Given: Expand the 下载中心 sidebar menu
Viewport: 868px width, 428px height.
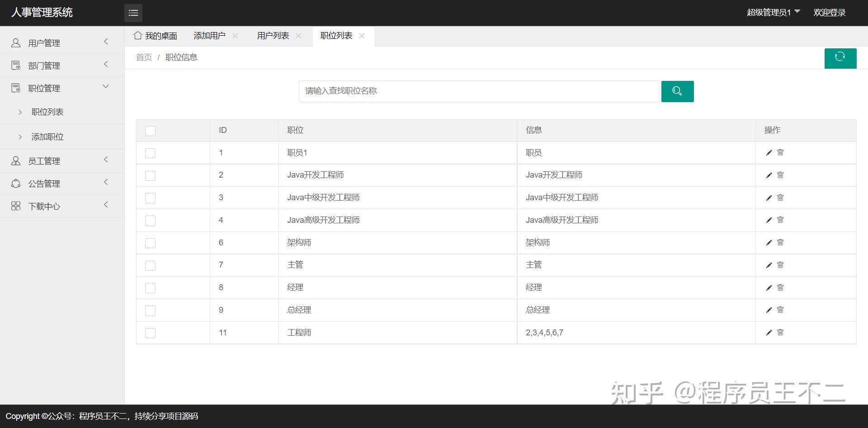Looking at the screenshot, I should (x=62, y=206).
